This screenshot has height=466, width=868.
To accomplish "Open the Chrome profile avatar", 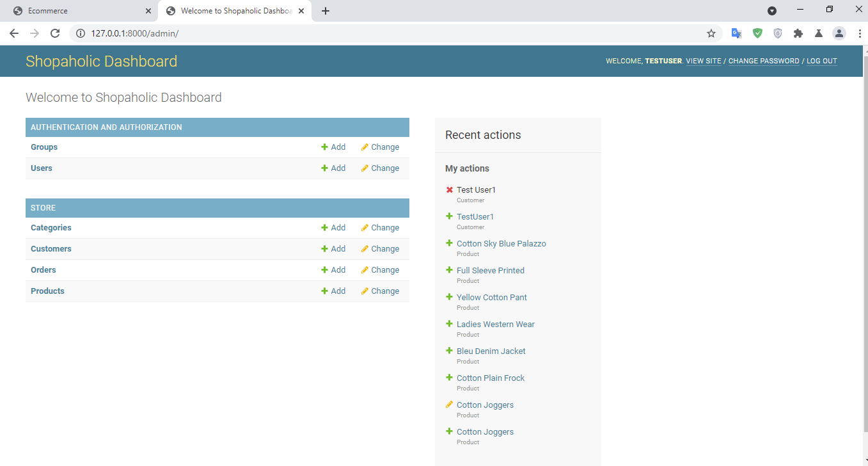I will tap(839, 33).
